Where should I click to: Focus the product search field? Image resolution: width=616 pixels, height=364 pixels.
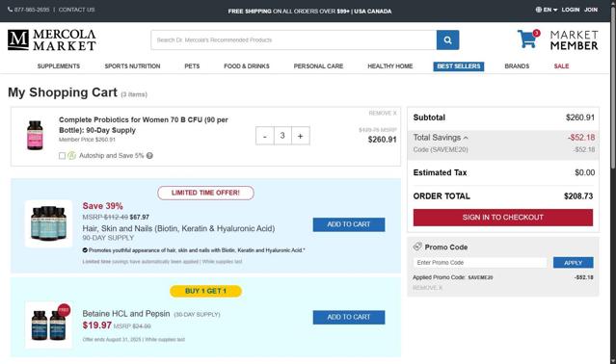293,40
